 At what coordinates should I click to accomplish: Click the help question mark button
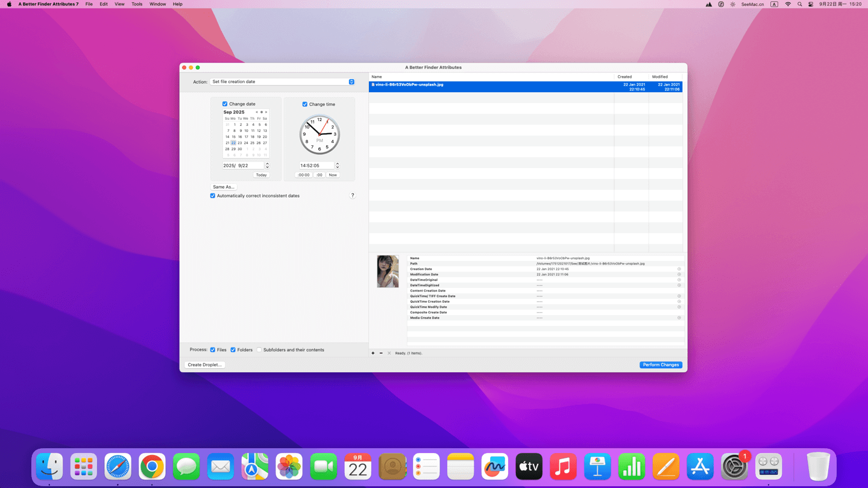click(x=353, y=196)
